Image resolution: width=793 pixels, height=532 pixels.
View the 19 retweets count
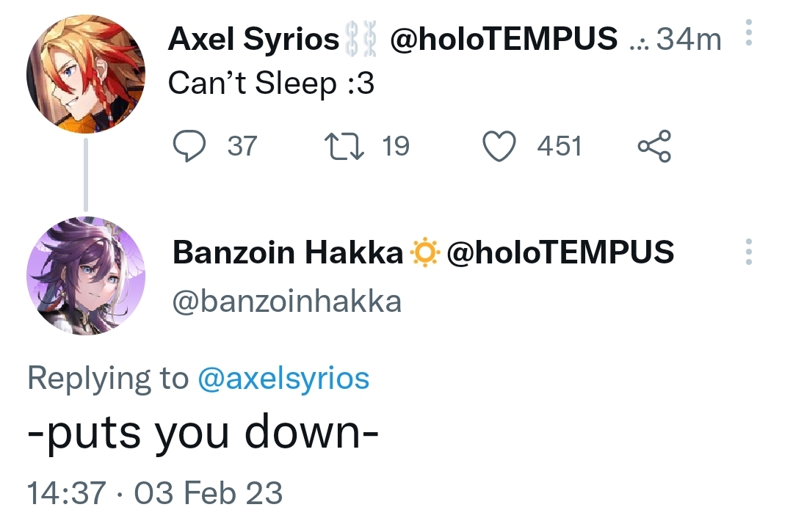[x=396, y=146]
